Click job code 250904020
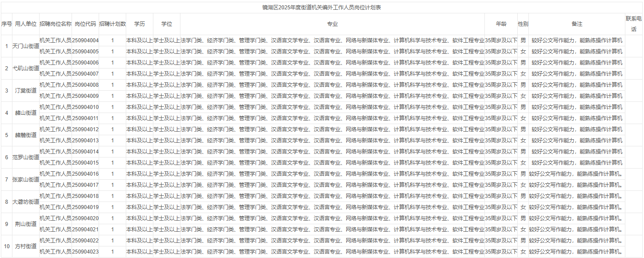 coord(85,218)
